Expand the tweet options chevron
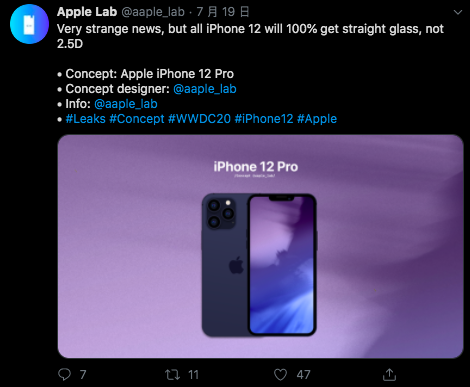 [458, 12]
